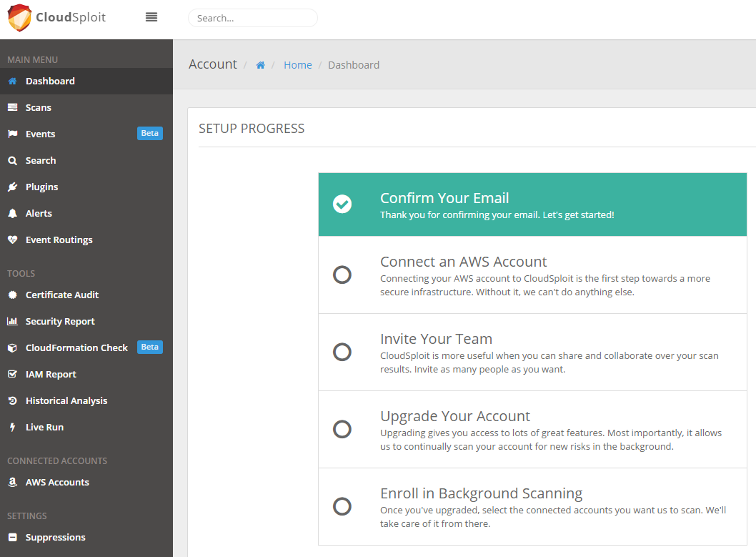756x557 pixels.
Task: Click the SETUP PROGRESS heading
Action: pyautogui.click(x=252, y=129)
